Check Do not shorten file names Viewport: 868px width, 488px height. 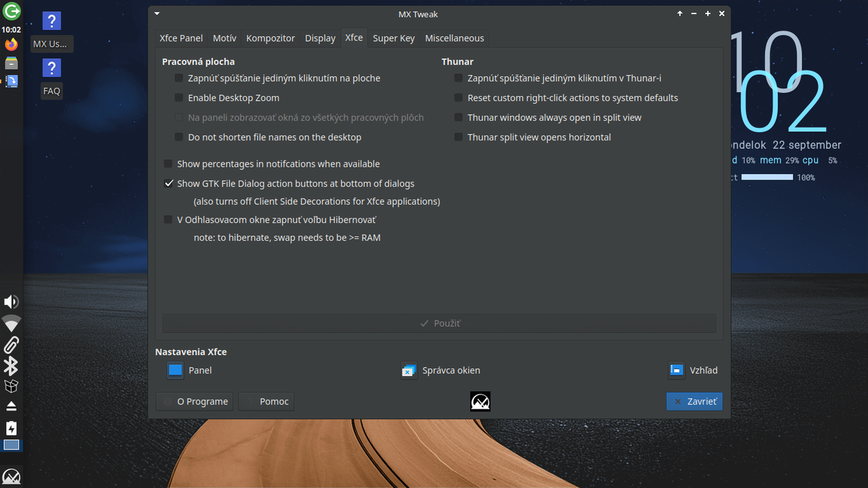pos(179,137)
